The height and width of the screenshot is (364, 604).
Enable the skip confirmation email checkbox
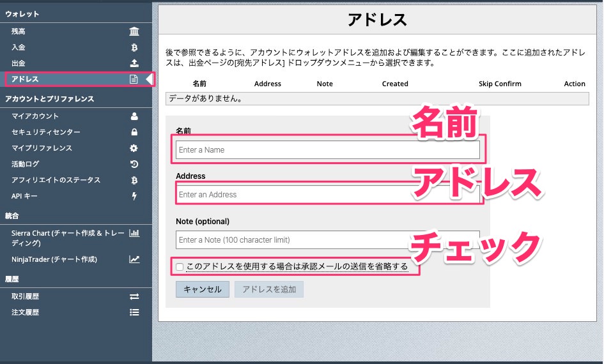(180, 267)
